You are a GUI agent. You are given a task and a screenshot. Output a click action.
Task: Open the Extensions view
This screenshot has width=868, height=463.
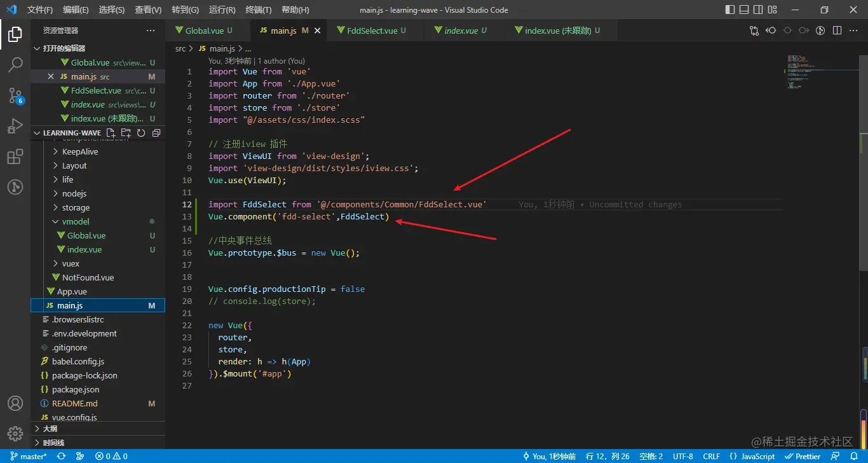tap(15, 156)
